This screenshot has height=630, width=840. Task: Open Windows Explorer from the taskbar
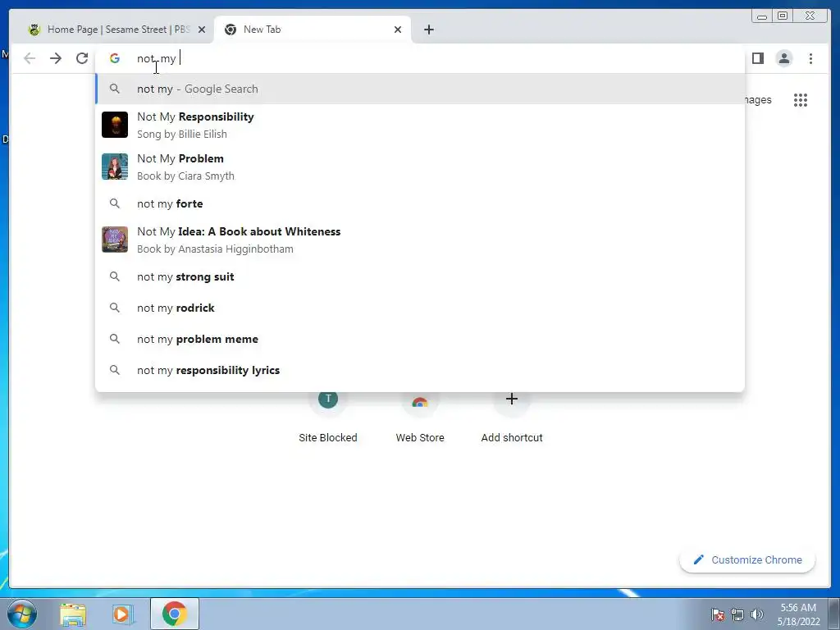click(73, 614)
